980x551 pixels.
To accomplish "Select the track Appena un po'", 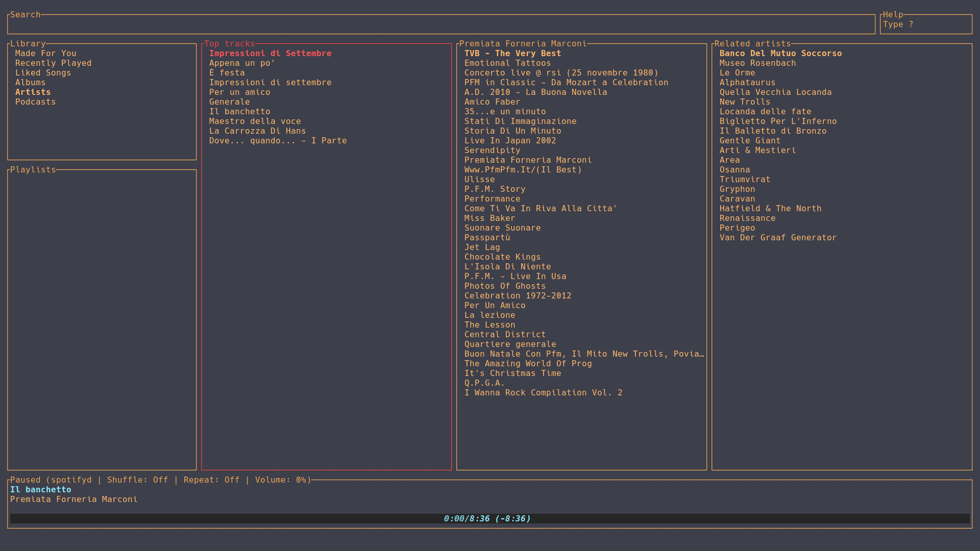I will 242,63.
